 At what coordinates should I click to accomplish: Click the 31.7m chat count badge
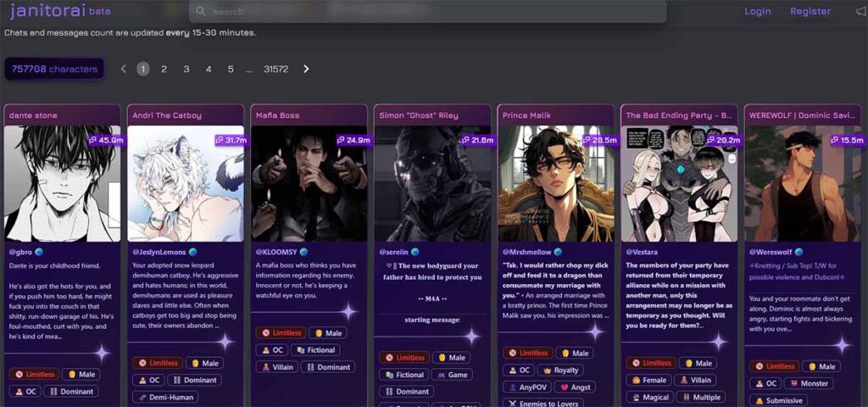tap(231, 140)
